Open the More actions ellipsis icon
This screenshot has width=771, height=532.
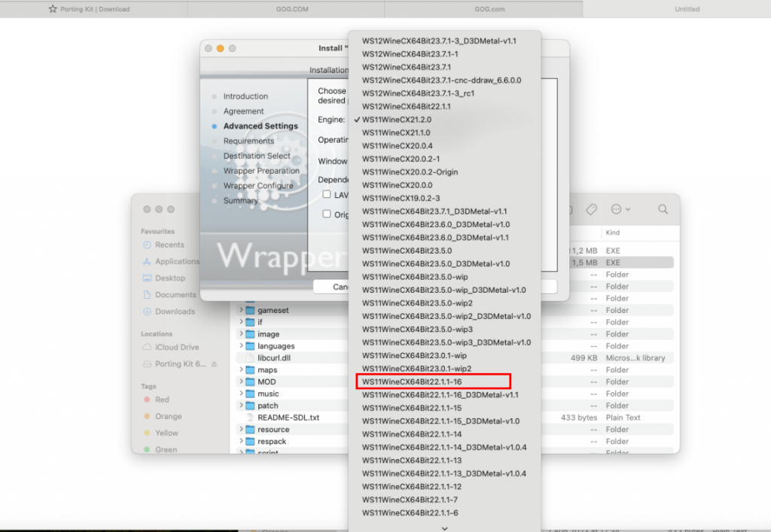(616, 209)
